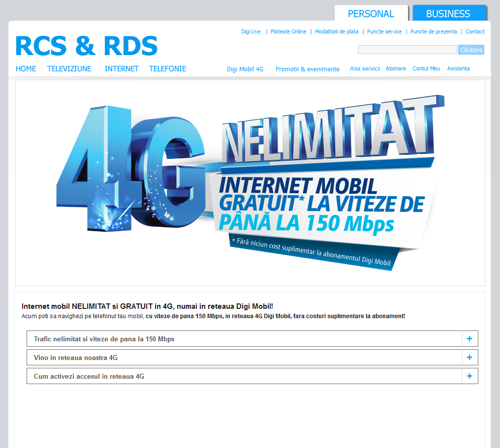
Task: Expand the 'Trafic nelimitat' plus icon
Action: coord(469,339)
